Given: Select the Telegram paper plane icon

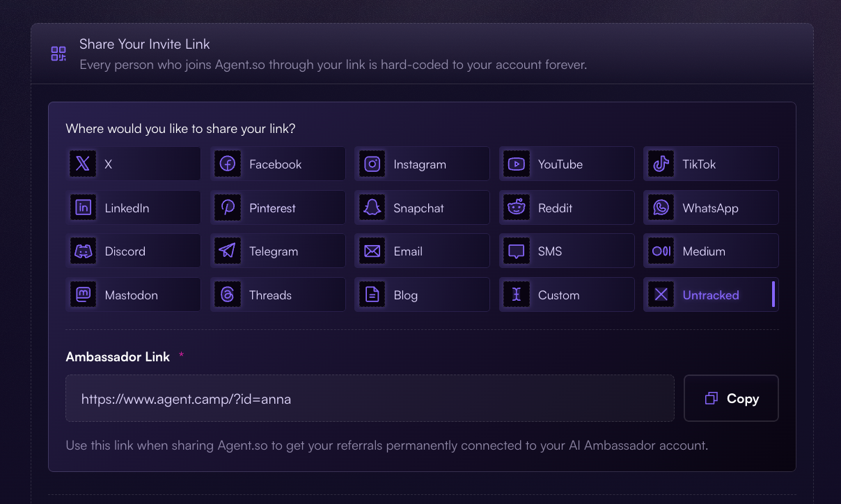Looking at the screenshot, I should (228, 251).
